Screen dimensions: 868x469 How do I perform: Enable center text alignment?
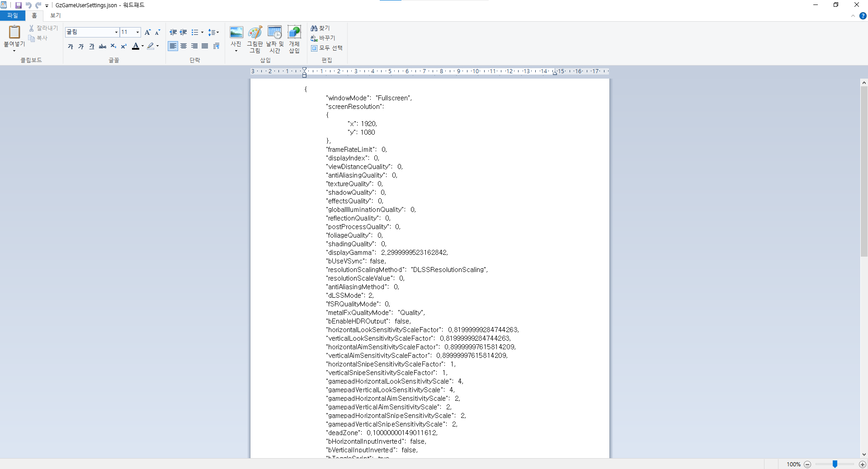point(184,46)
